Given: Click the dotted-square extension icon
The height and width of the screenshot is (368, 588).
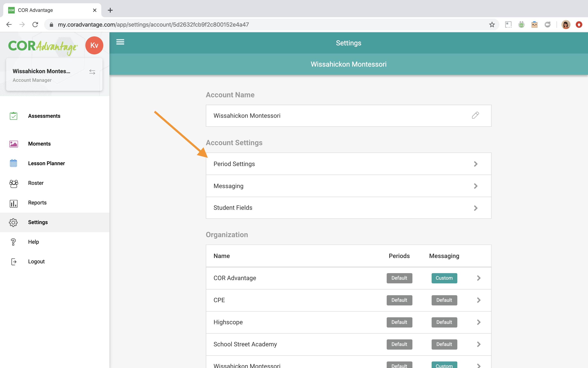Looking at the screenshot, I should tap(508, 25).
